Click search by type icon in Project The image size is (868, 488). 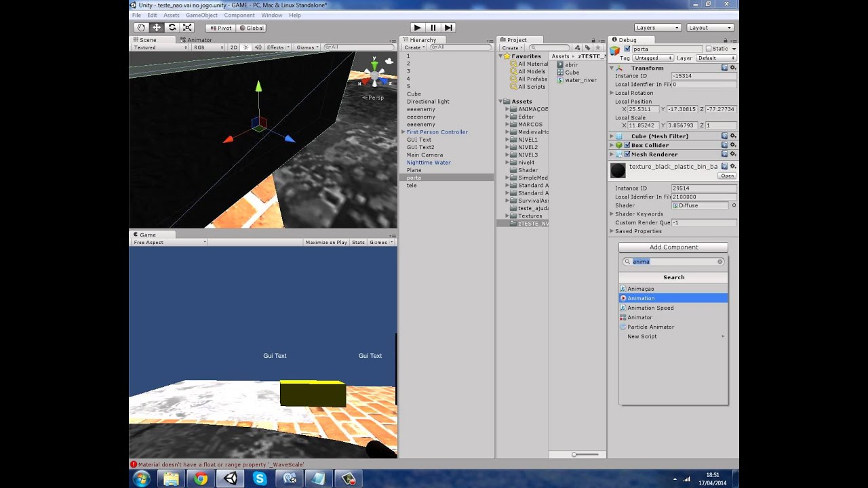pos(578,47)
